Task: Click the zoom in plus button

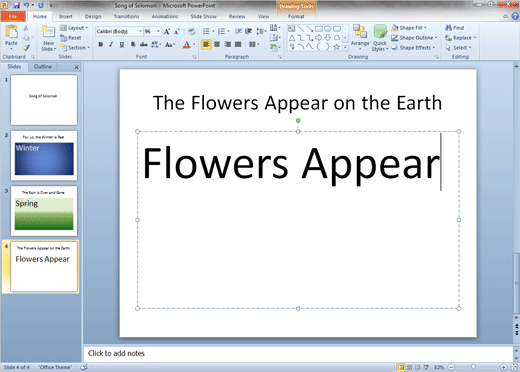Action: pos(504,367)
